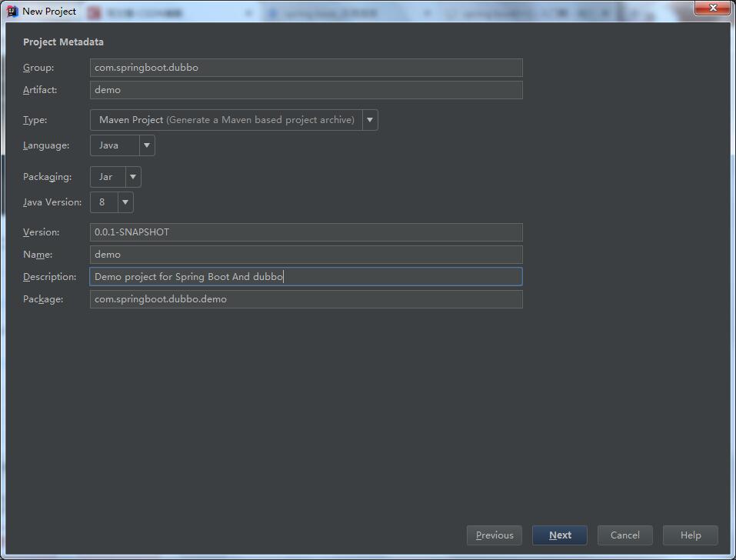Screen dimensions: 736x560
Task: Expand the Java Version dropdown arrow
Action: [125, 202]
